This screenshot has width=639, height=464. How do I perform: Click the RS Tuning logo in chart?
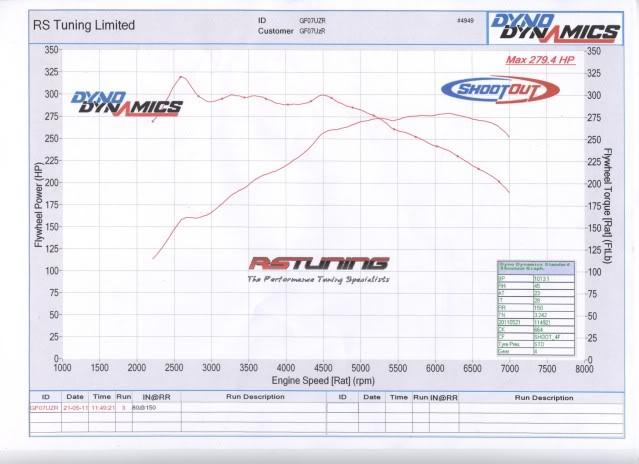[319, 264]
